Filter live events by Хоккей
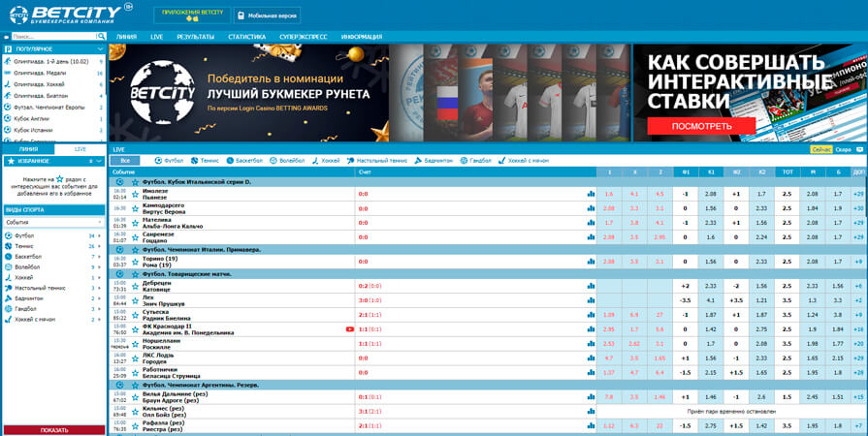Image resolution: width=868 pixels, height=436 pixels. point(326,161)
